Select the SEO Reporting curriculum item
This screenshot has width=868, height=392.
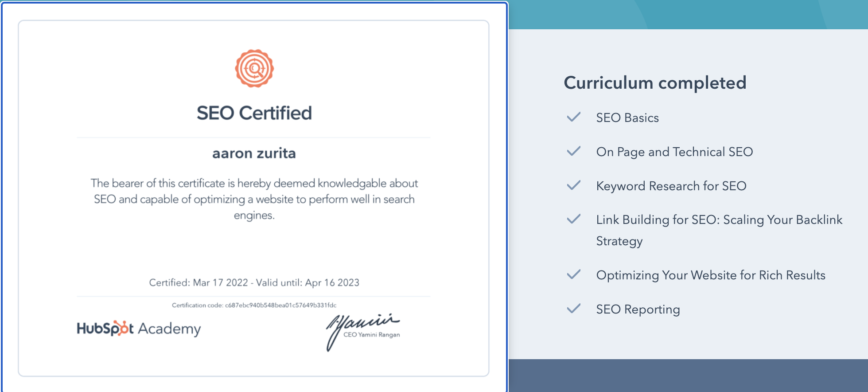(x=638, y=310)
